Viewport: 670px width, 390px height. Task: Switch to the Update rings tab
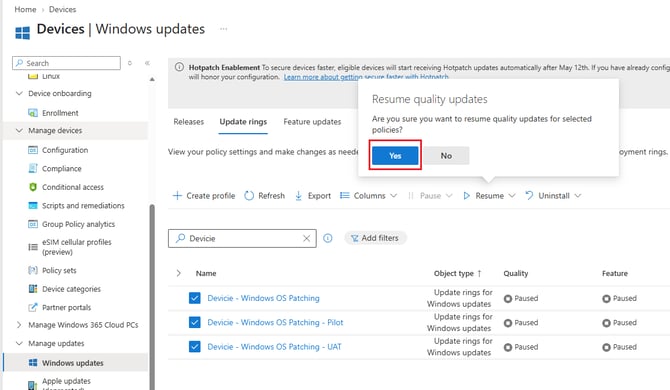[x=243, y=122]
